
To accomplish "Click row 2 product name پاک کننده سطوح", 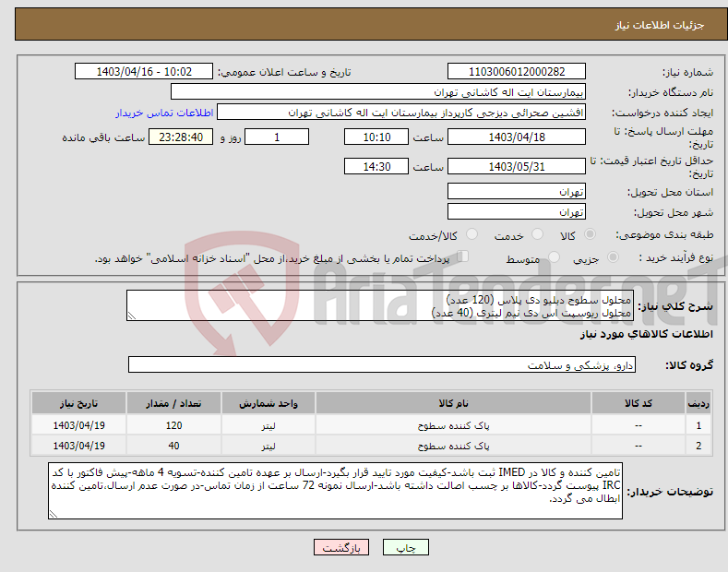I will (x=453, y=446).
